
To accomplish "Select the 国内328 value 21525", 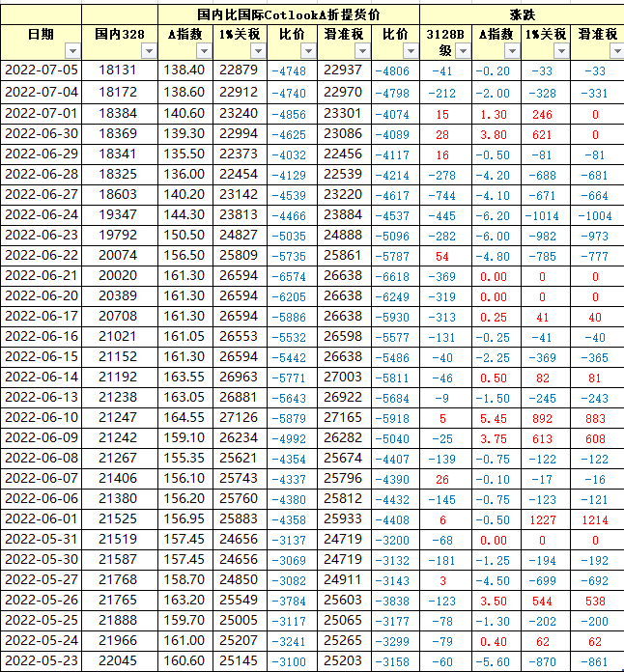I will 120,519.
